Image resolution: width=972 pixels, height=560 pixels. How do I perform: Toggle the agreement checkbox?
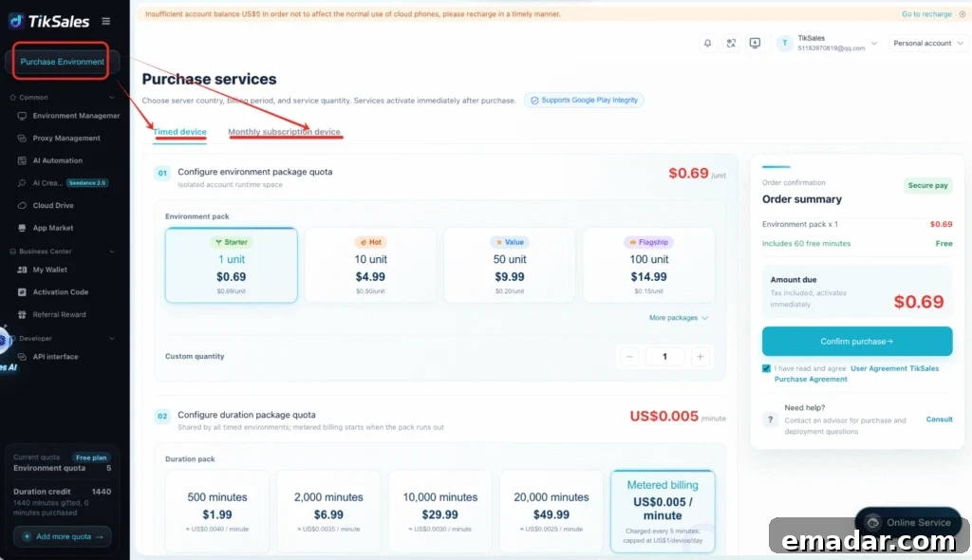click(766, 368)
